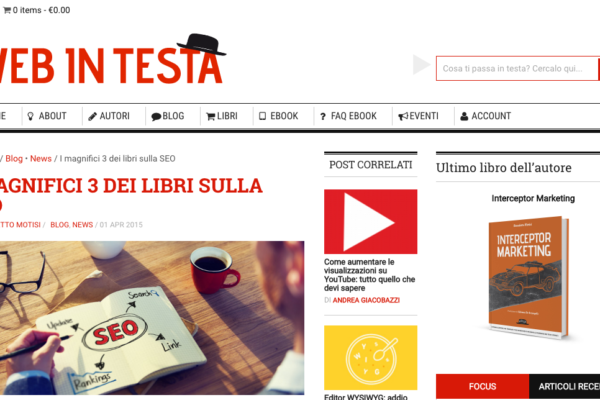The width and height of the screenshot is (600, 400).
Task: Click the speech bubble icon beside BLOG
Action: click(156, 116)
